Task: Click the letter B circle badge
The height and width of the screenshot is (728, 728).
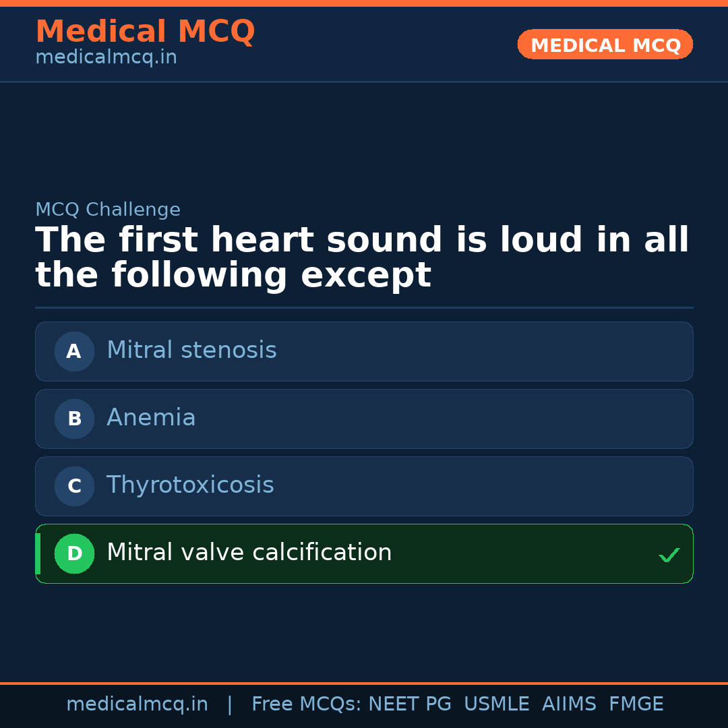Action: click(x=74, y=419)
